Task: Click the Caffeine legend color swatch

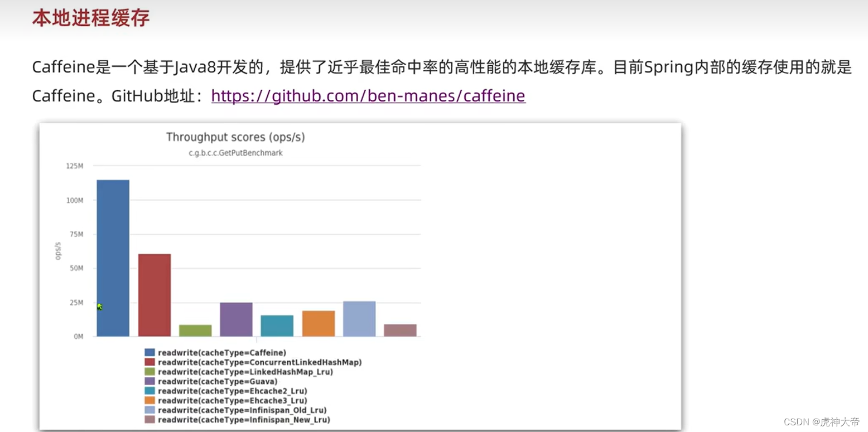Action: [150, 353]
